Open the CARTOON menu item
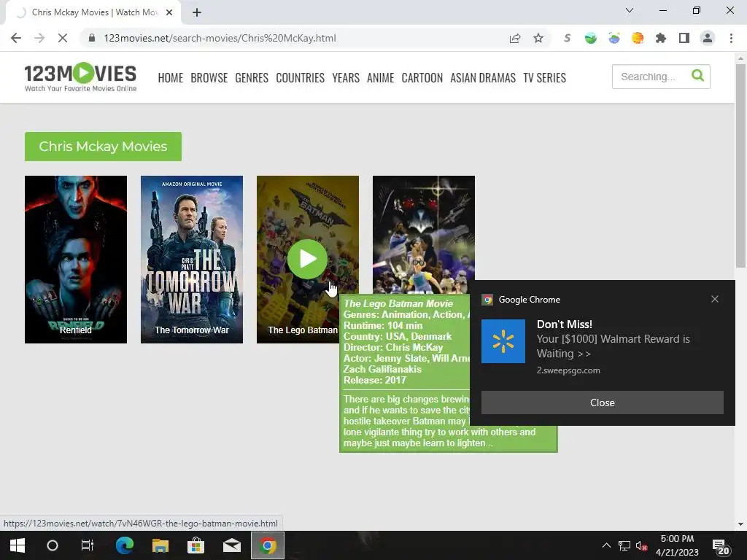Viewport: 747px width, 560px height. tap(422, 77)
